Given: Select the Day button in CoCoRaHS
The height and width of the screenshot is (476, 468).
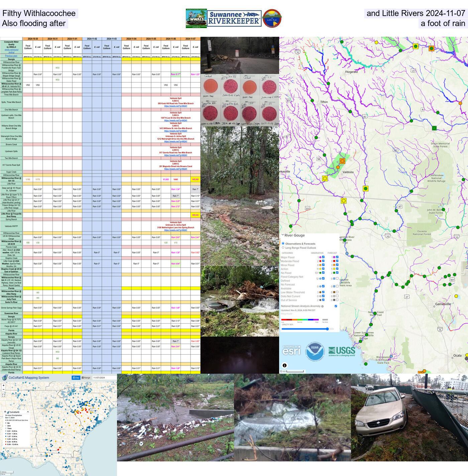Looking at the screenshot, I should click(x=76, y=378).
